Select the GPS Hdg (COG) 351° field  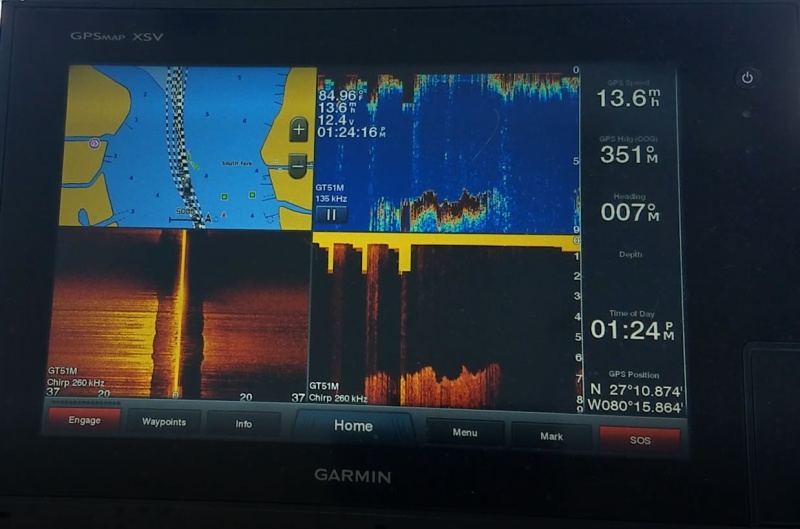629,150
